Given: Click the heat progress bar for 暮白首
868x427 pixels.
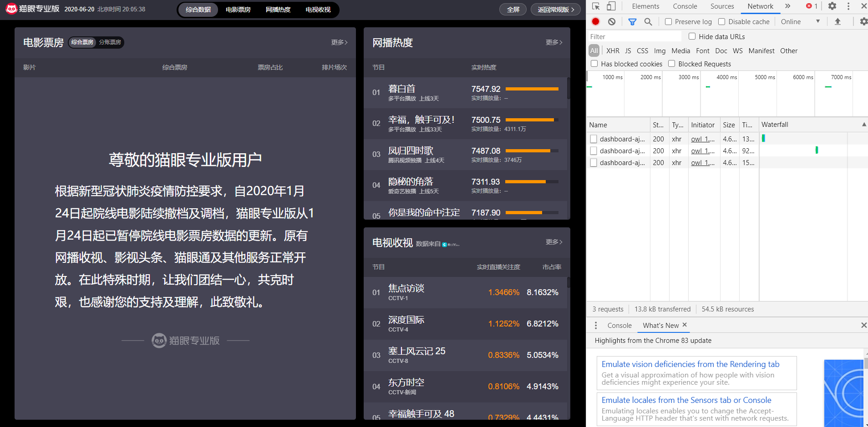Looking at the screenshot, I should click(533, 89).
